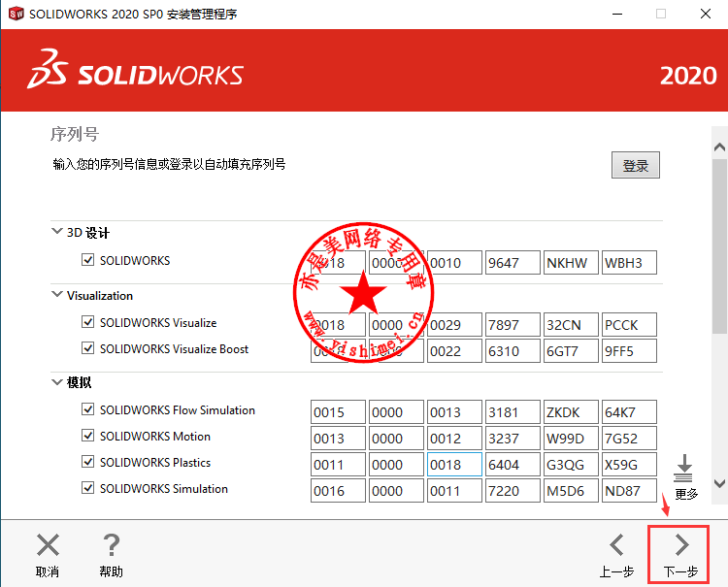The image size is (728, 587).
Task: Click Motion serial field 3237
Action: point(513,438)
